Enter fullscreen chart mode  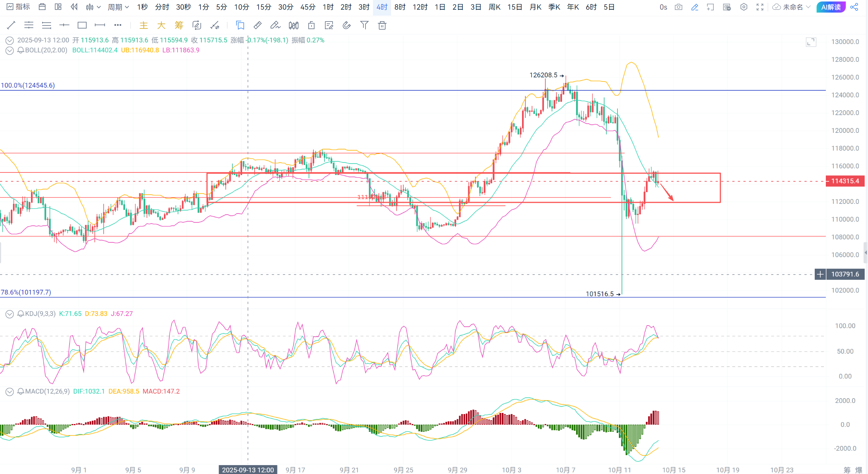(x=760, y=7)
